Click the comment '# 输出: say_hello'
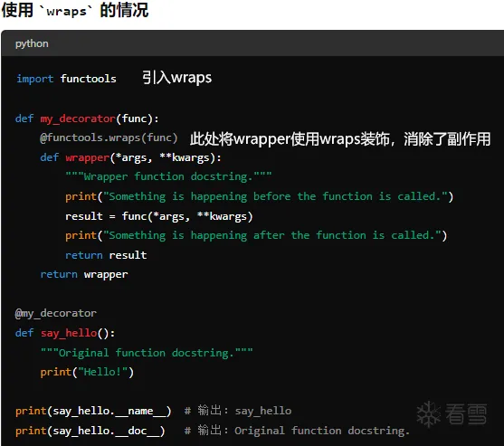Image resolution: width=504 pixels, height=446 pixels. 238,411
